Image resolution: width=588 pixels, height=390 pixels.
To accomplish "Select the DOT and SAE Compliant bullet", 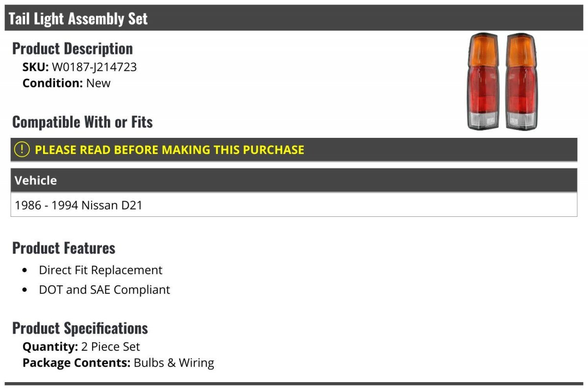I will point(104,289).
